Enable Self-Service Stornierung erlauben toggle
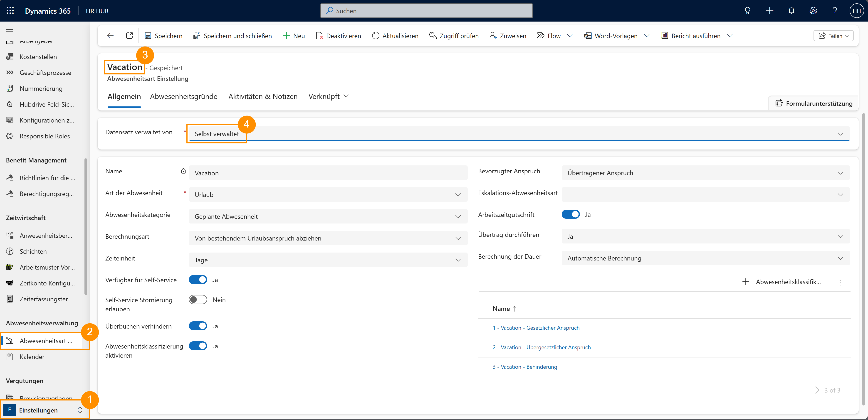This screenshot has height=420, width=868. coord(198,300)
